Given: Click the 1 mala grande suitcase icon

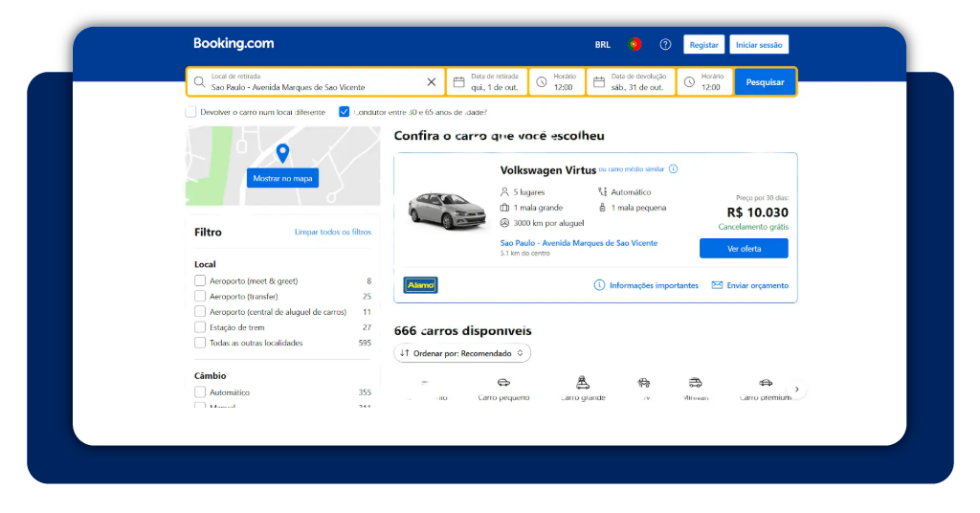Looking at the screenshot, I should click(x=504, y=208).
